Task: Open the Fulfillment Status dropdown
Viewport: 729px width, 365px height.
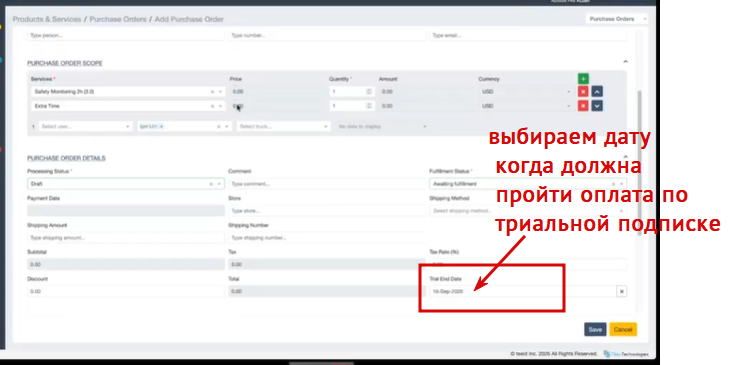Action: 621,184
